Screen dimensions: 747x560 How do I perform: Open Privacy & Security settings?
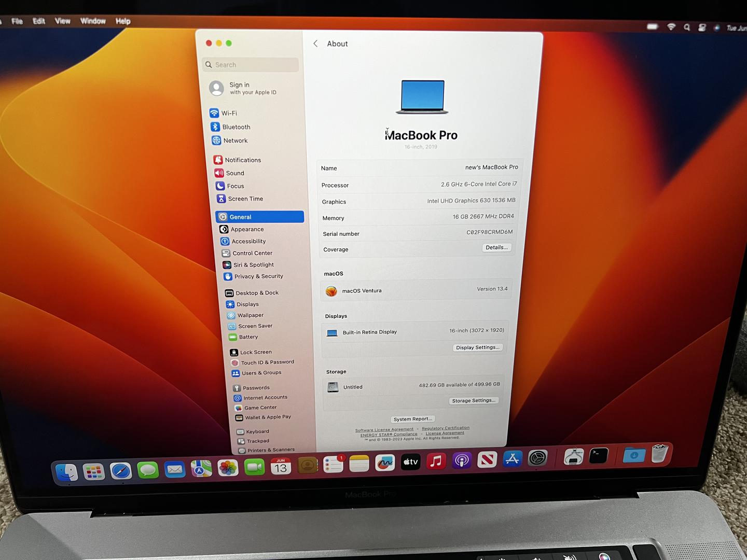point(254,276)
